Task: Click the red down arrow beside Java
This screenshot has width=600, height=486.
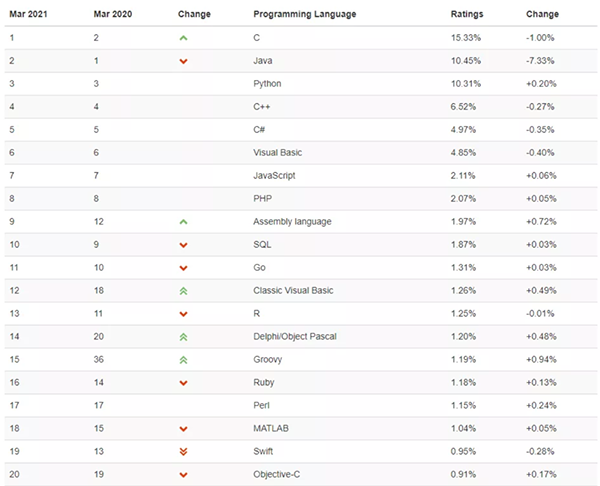Action: 183,61
